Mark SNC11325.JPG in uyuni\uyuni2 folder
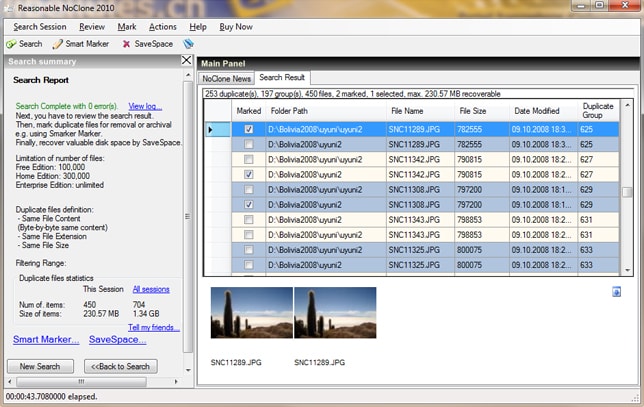 click(248, 250)
